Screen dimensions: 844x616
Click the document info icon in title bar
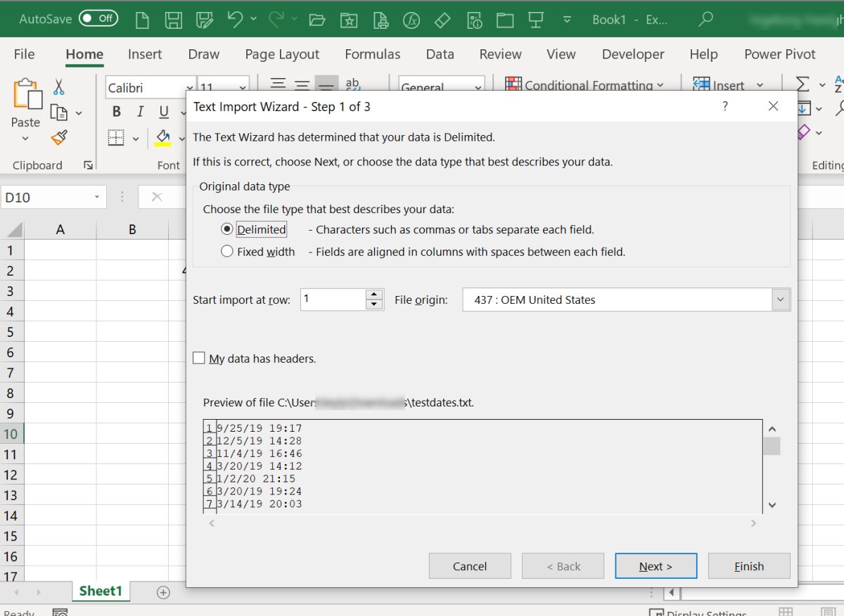pyautogui.click(x=474, y=20)
